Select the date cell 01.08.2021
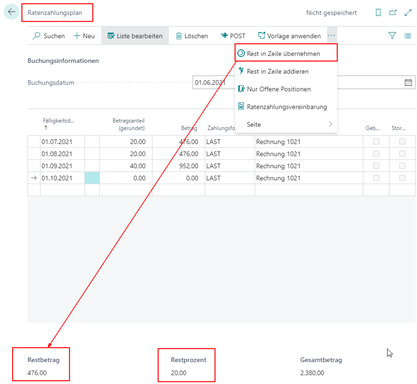Image resolution: width=417 pixels, height=384 pixels. [62, 154]
